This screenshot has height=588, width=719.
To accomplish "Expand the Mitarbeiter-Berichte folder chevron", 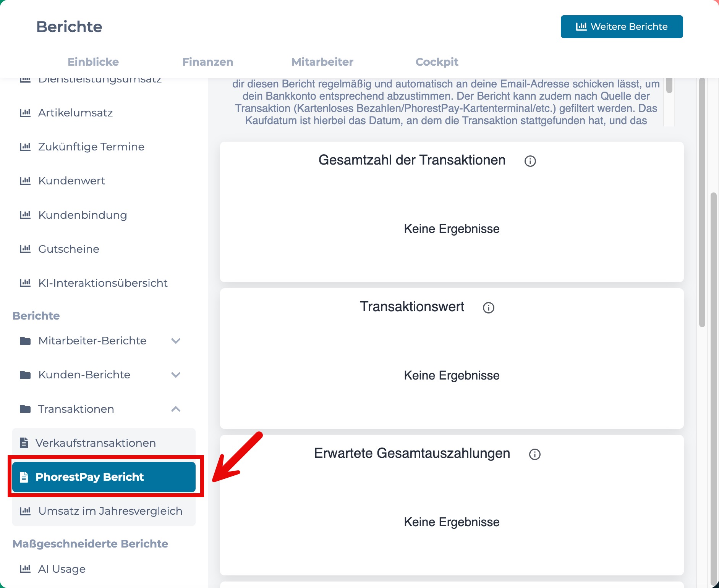I will tap(176, 341).
